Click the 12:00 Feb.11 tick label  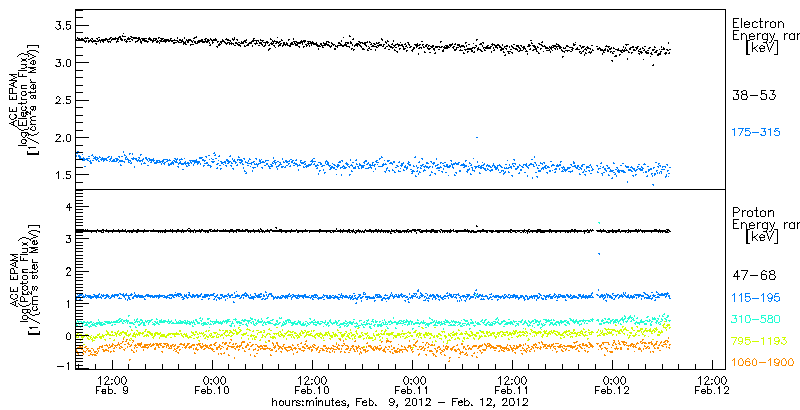tap(512, 385)
